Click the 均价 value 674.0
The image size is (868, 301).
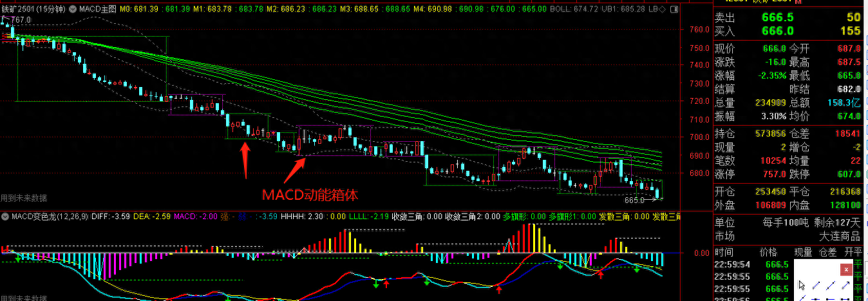click(x=849, y=116)
